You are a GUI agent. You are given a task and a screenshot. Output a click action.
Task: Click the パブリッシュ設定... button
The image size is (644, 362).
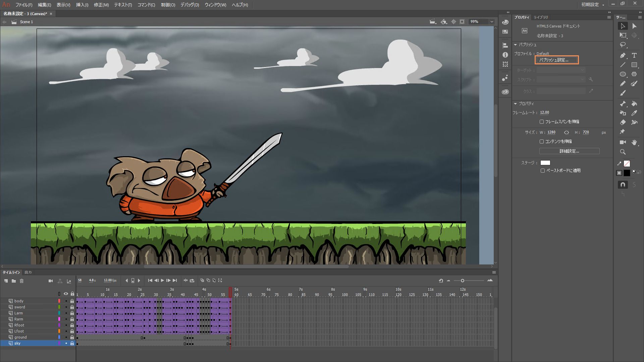tap(556, 60)
